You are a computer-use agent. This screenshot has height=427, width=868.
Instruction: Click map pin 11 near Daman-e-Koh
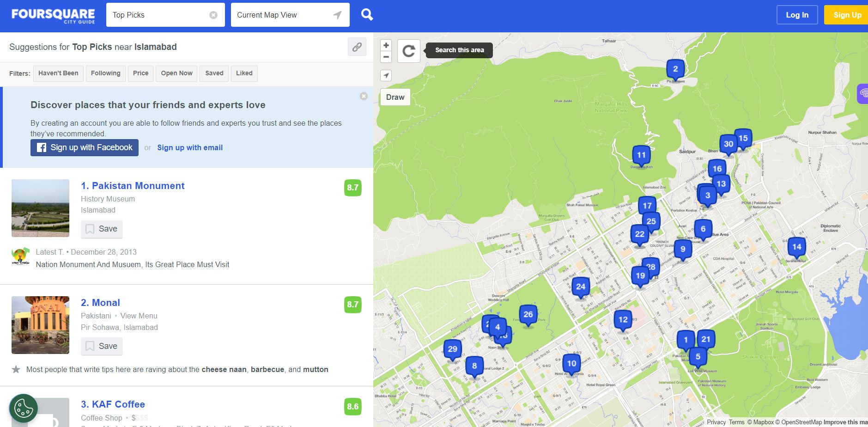641,155
